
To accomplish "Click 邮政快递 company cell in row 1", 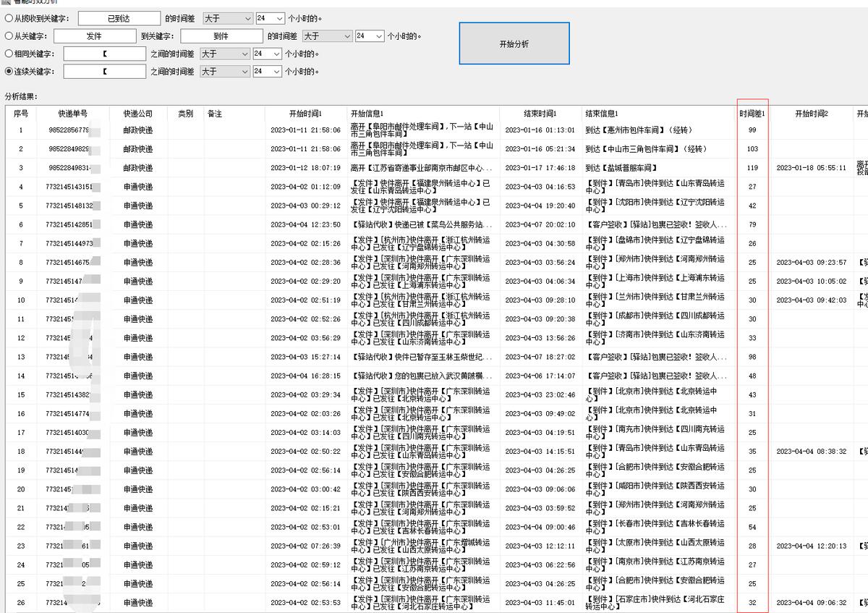I will [x=138, y=130].
